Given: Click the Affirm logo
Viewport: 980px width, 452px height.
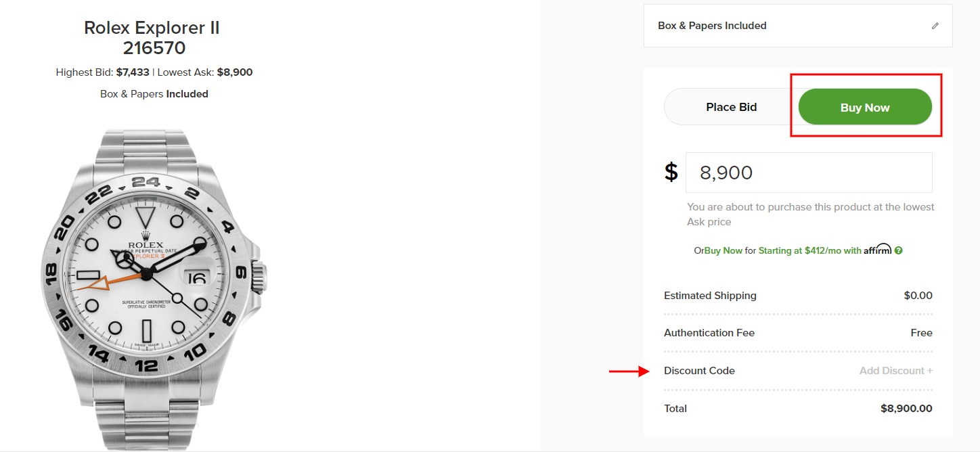Looking at the screenshot, I should click(878, 250).
